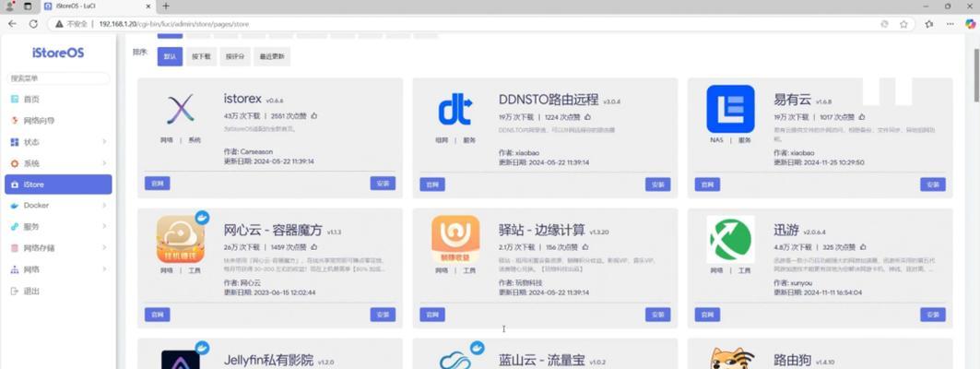Expand the 网络存储 storage submenu chevron

click(x=104, y=247)
